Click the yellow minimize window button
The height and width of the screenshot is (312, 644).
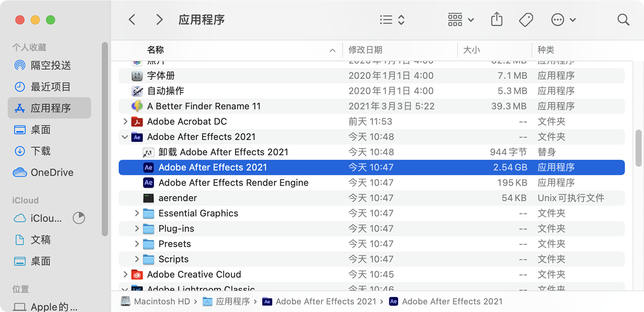coord(35,20)
